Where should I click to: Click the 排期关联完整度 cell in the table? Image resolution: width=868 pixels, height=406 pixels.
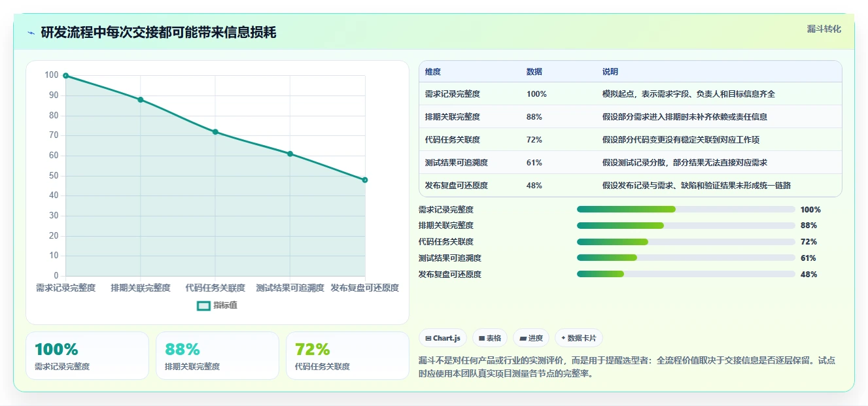(x=452, y=117)
